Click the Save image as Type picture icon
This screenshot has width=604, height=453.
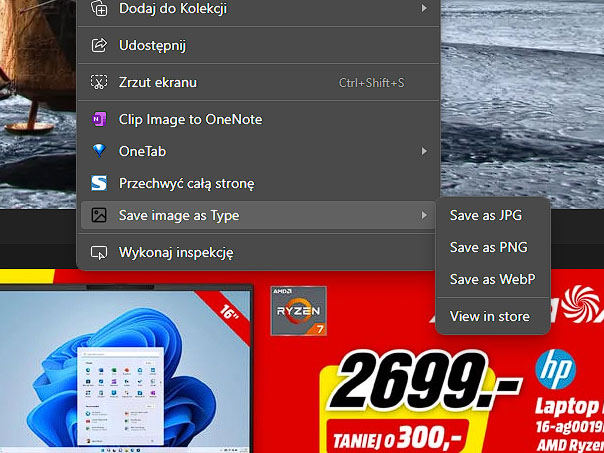point(99,215)
